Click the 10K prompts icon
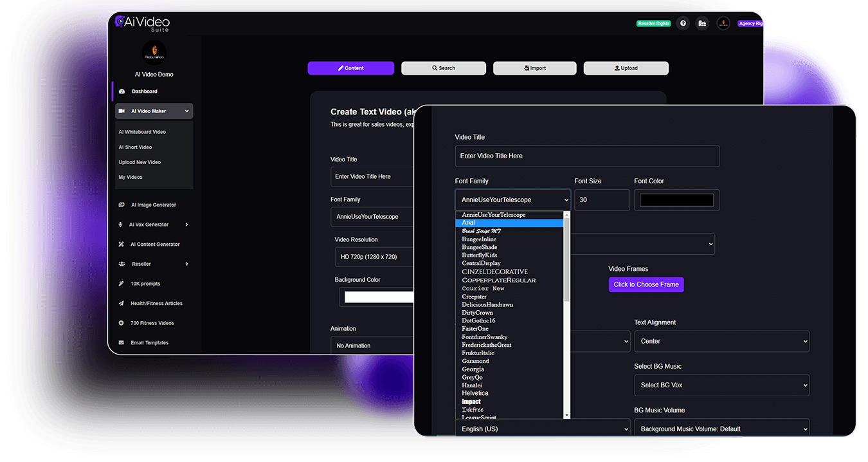This screenshot has width=868, height=462. click(122, 284)
